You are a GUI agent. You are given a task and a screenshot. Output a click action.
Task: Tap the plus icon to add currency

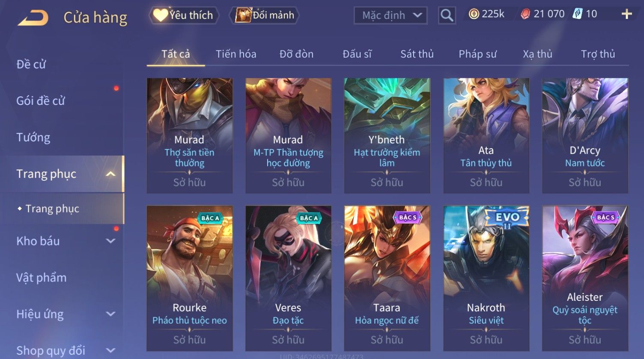coord(626,14)
